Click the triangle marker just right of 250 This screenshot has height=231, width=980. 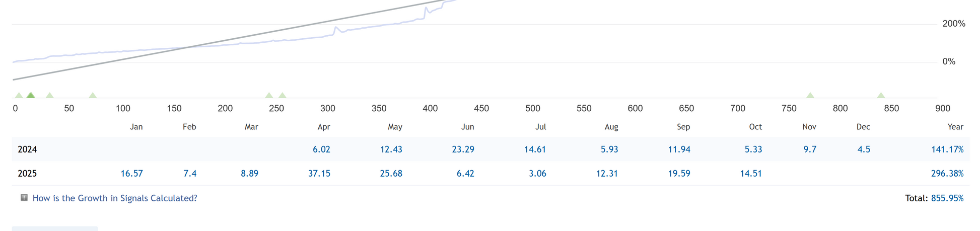pyautogui.click(x=283, y=95)
